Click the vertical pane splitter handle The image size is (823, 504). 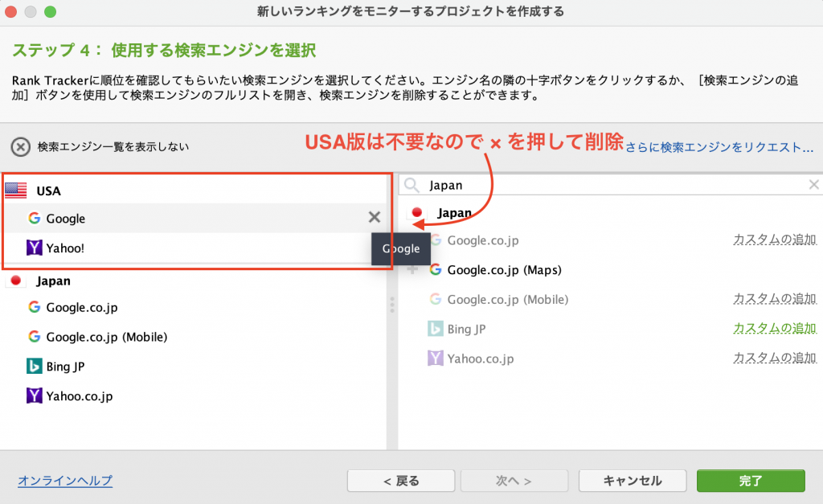coord(392,305)
